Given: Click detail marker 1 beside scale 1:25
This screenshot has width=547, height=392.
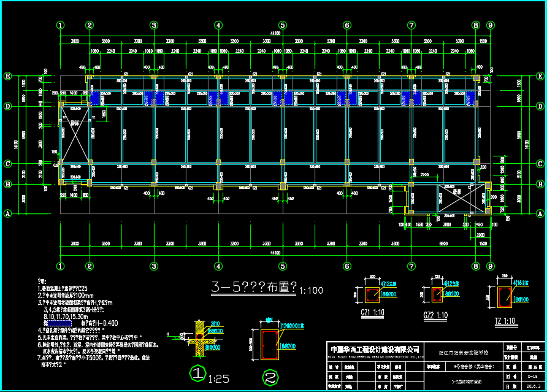Looking at the screenshot, I should coord(197,372).
